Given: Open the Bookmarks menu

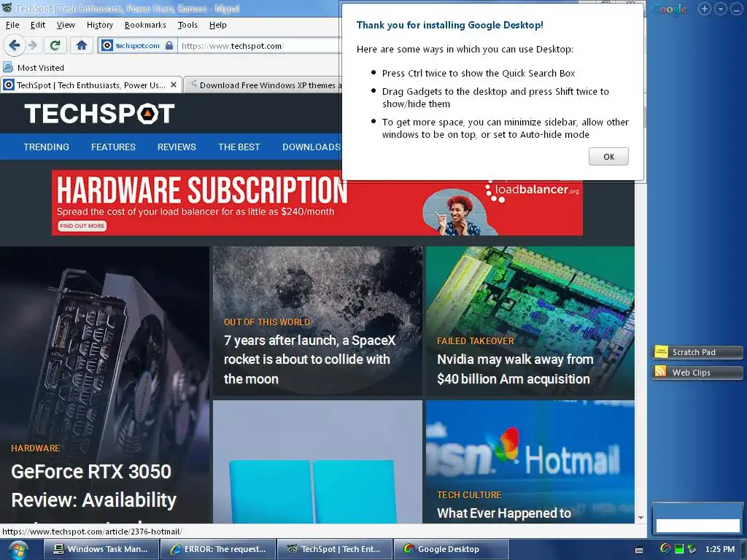Looking at the screenshot, I should pyautogui.click(x=145, y=25).
